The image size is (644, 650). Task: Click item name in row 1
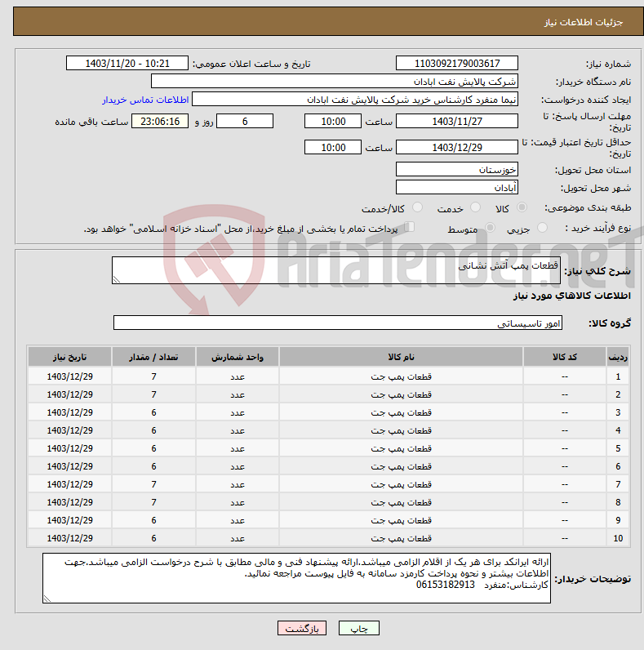click(401, 376)
